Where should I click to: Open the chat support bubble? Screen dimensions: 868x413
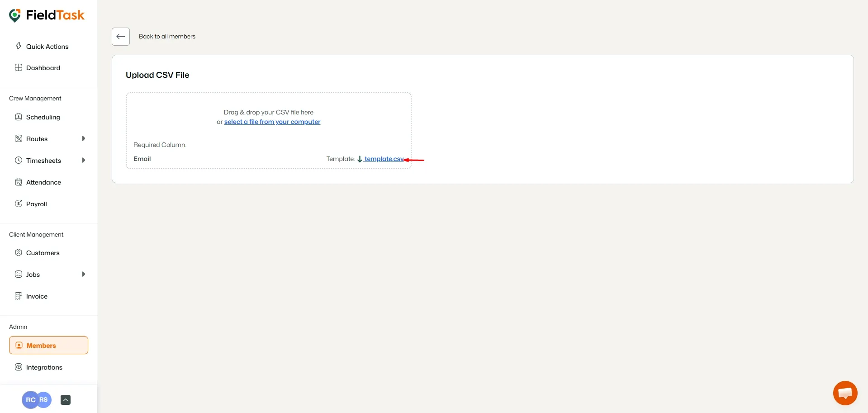tap(844, 393)
